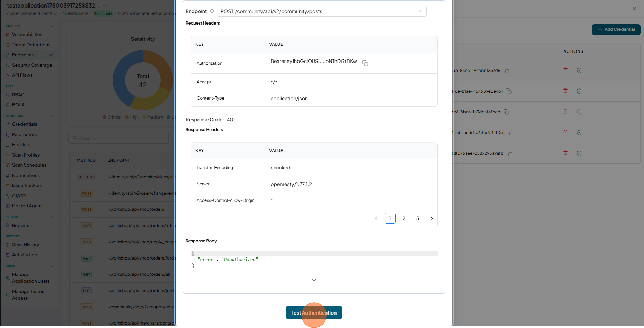Open Notifications settings
The height and width of the screenshot is (328, 644).
26,175
